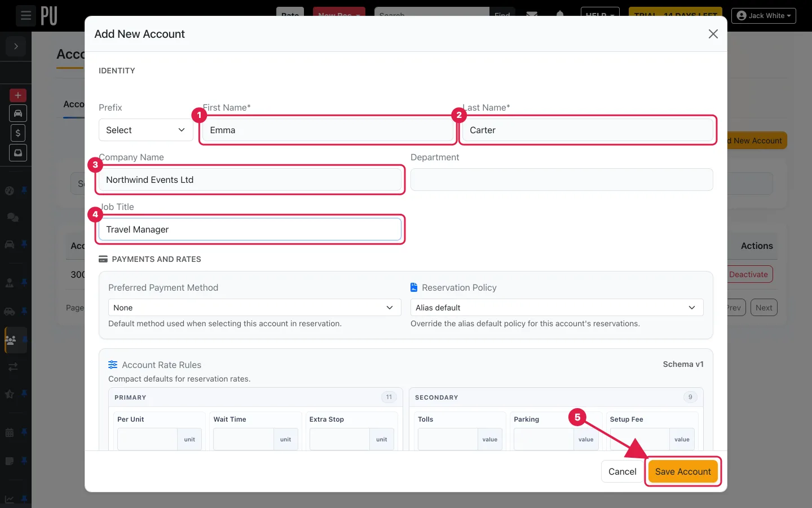812x508 pixels.
Task: Click the Extra Stop rate input
Action: 340,439
